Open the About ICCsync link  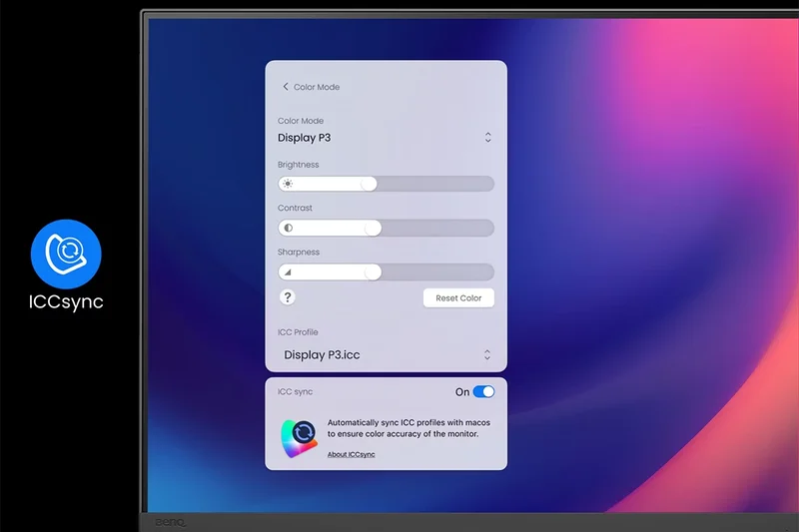[351, 455]
